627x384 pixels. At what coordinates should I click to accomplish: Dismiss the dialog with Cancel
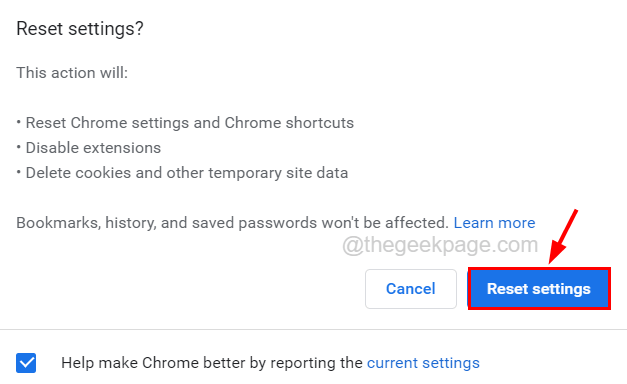pyautogui.click(x=411, y=288)
